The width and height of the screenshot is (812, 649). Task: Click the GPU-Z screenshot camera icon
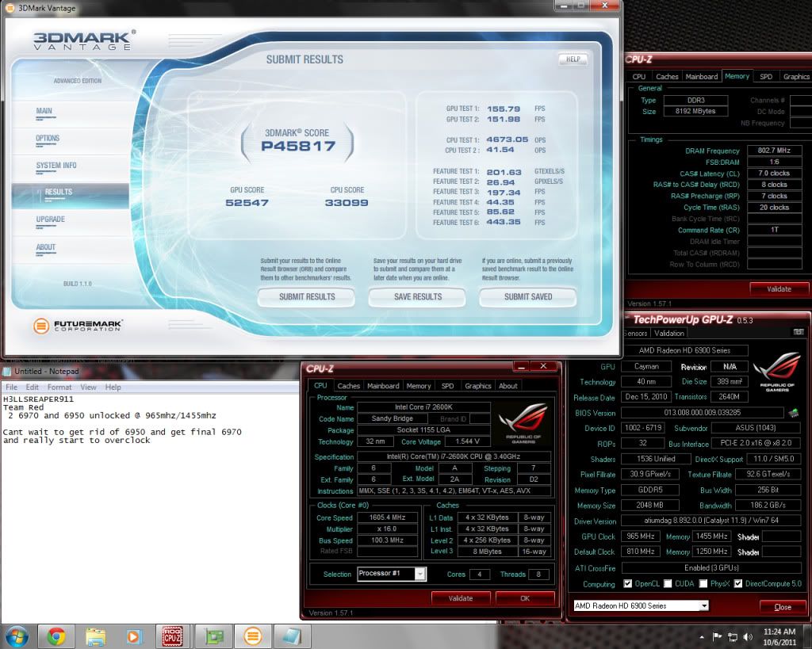pos(799,332)
